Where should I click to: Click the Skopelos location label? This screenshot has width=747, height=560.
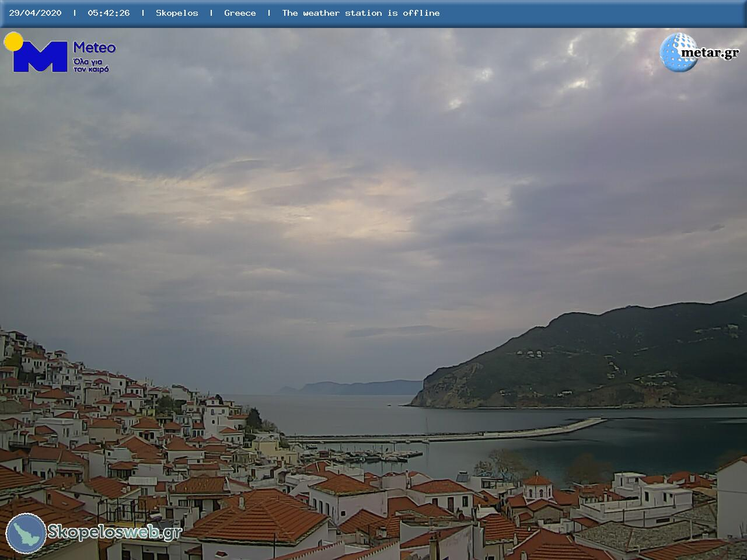tap(177, 13)
